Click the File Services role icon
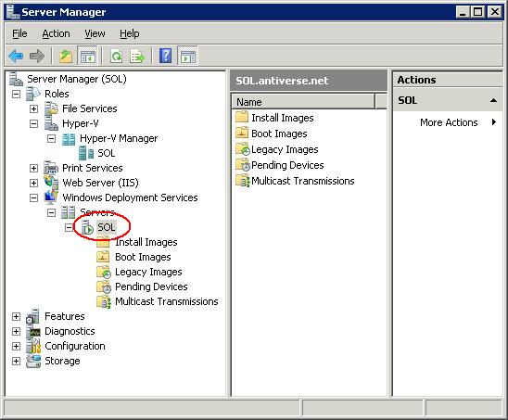The height and width of the screenshot is (420, 508). click(51, 108)
